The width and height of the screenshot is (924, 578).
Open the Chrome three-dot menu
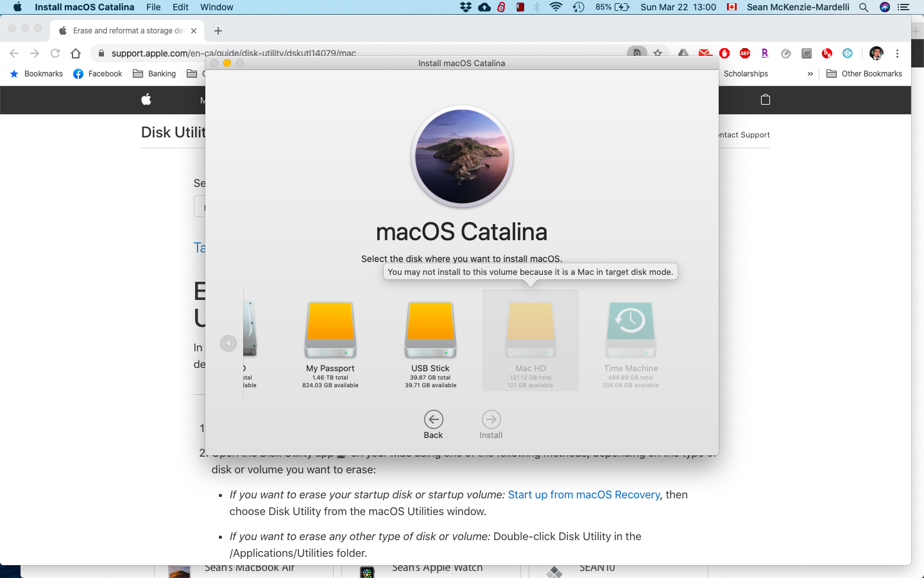coord(897,53)
